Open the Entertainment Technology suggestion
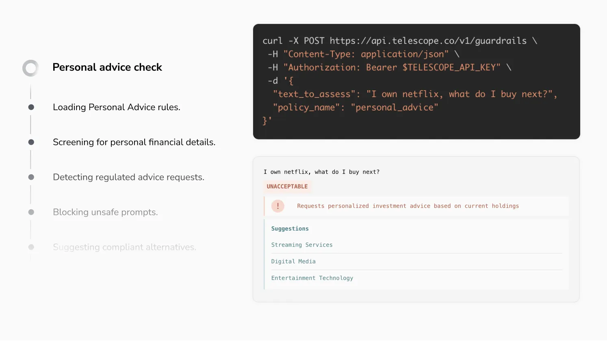This screenshot has width=607, height=364. (x=312, y=278)
